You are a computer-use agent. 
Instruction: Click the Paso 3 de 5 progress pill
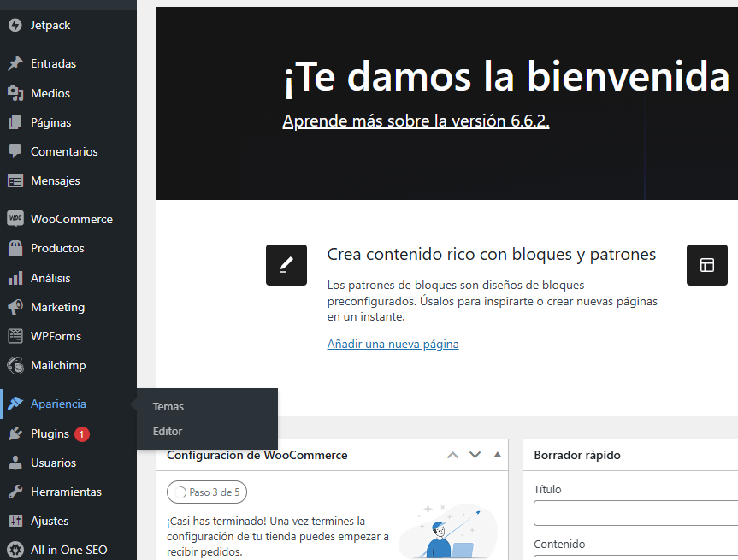coord(207,492)
